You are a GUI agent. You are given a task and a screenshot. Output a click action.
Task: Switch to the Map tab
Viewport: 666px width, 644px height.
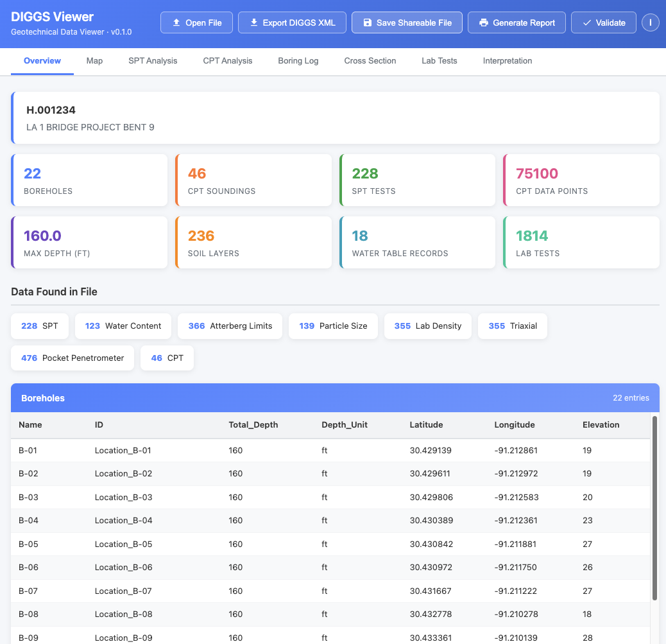[94, 61]
